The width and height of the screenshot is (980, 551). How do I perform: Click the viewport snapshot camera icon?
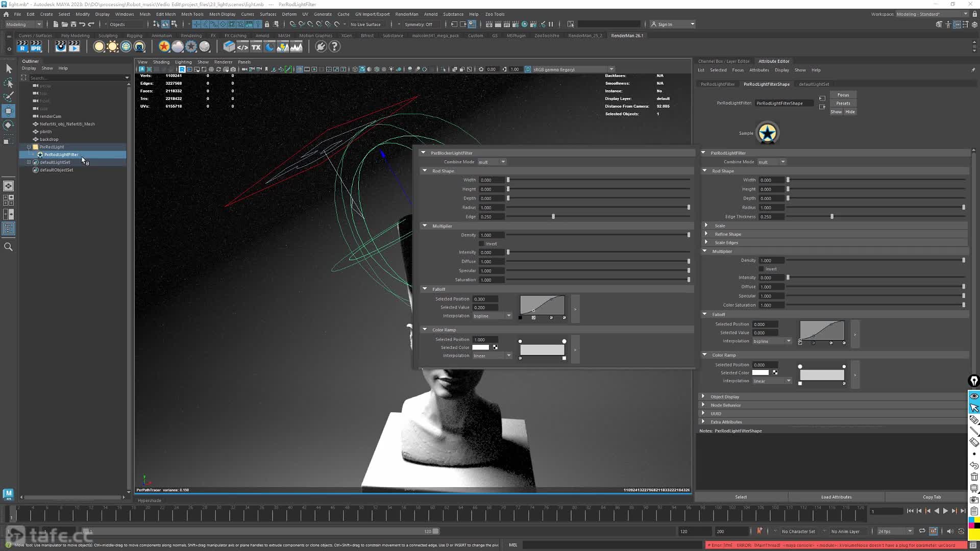(233, 69)
